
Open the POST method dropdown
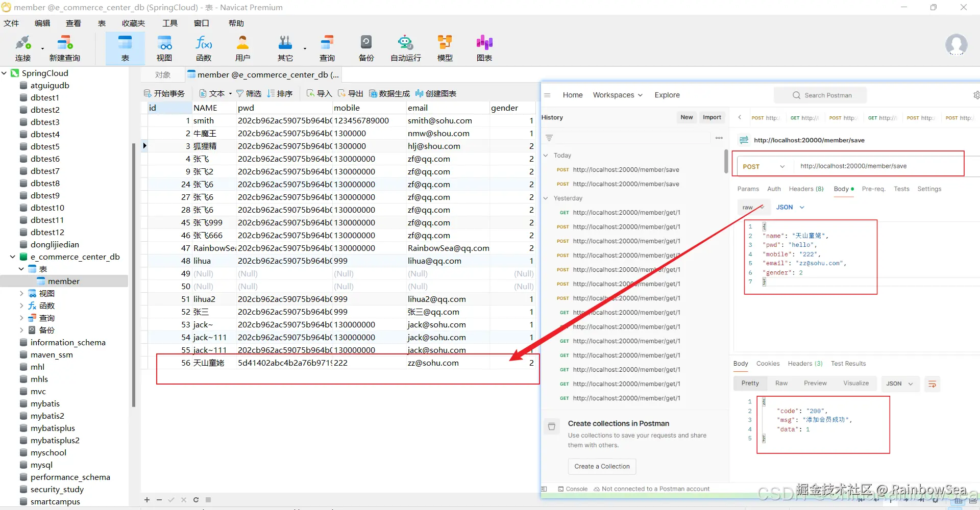(x=764, y=166)
